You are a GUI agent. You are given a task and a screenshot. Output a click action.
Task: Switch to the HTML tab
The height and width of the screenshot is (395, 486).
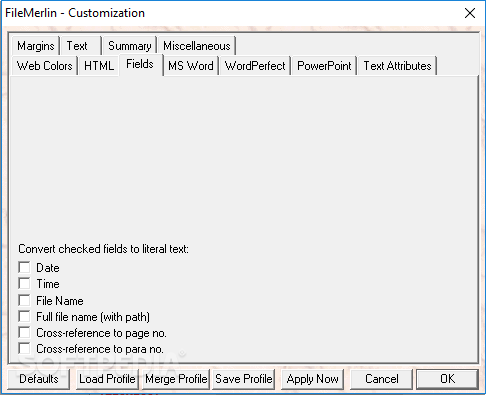click(x=99, y=66)
